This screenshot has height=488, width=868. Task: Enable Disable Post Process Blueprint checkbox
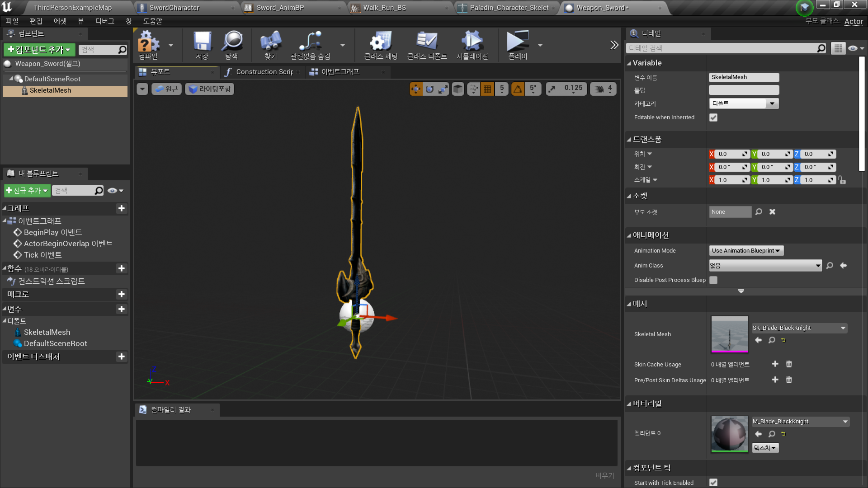click(713, 280)
